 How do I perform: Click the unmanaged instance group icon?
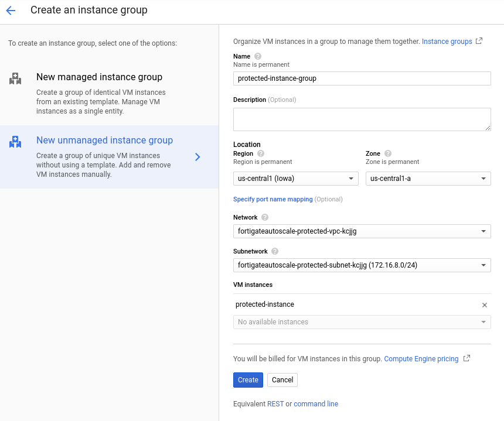(x=15, y=141)
